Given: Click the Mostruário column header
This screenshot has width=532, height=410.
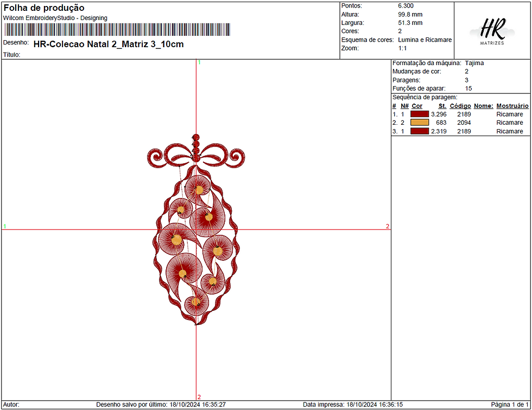Looking at the screenshot, I should (x=512, y=106).
